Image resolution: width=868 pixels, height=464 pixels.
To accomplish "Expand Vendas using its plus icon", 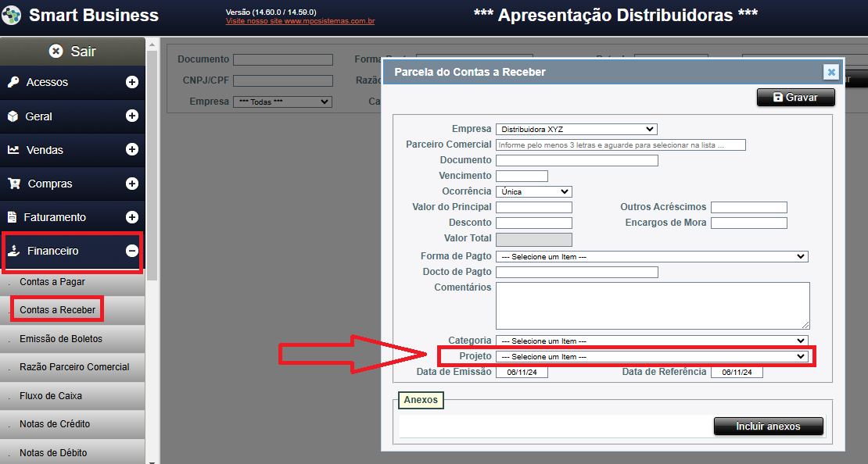I will [x=132, y=149].
